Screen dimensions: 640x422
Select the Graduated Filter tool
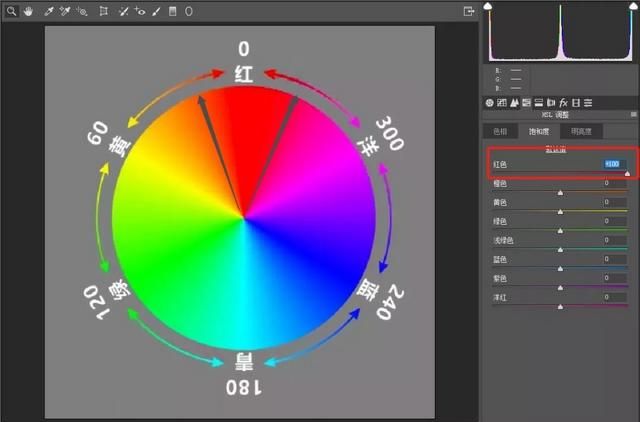(x=173, y=11)
